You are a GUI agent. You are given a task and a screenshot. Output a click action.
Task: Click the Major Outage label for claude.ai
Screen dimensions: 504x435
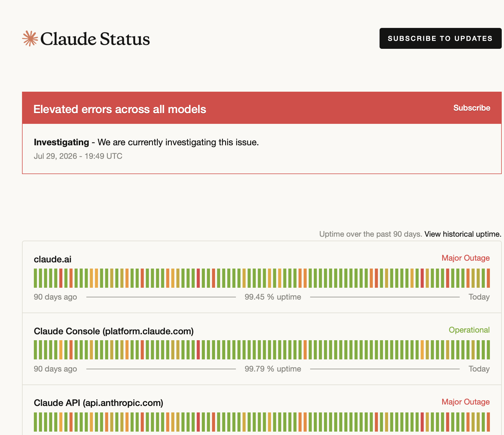(x=466, y=258)
